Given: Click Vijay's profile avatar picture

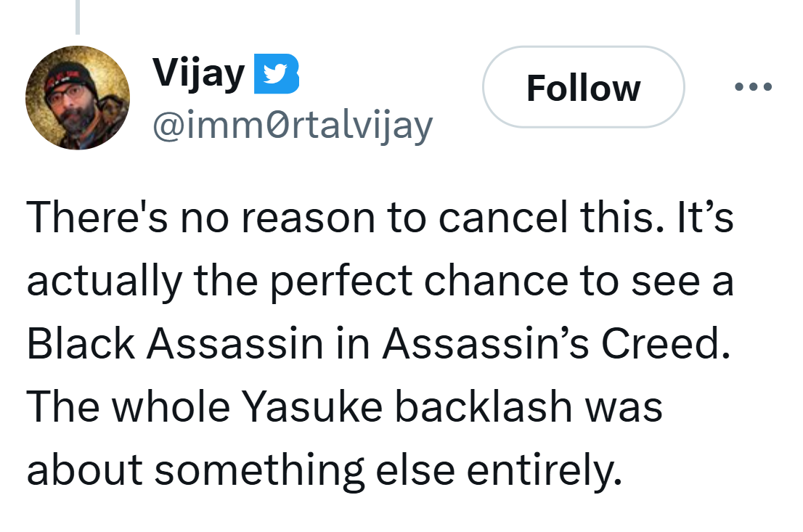Looking at the screenshot, I should 77,97.
